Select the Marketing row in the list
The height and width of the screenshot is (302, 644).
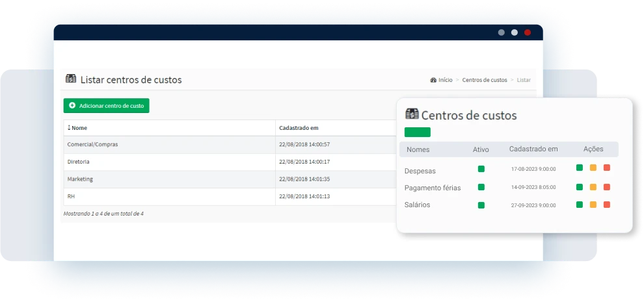point(80,179)
